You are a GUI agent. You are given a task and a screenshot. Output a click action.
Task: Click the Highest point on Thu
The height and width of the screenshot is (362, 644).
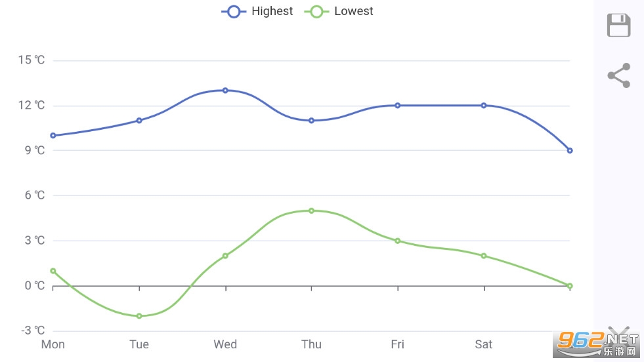pyautogui.click(x=311, y=121)
